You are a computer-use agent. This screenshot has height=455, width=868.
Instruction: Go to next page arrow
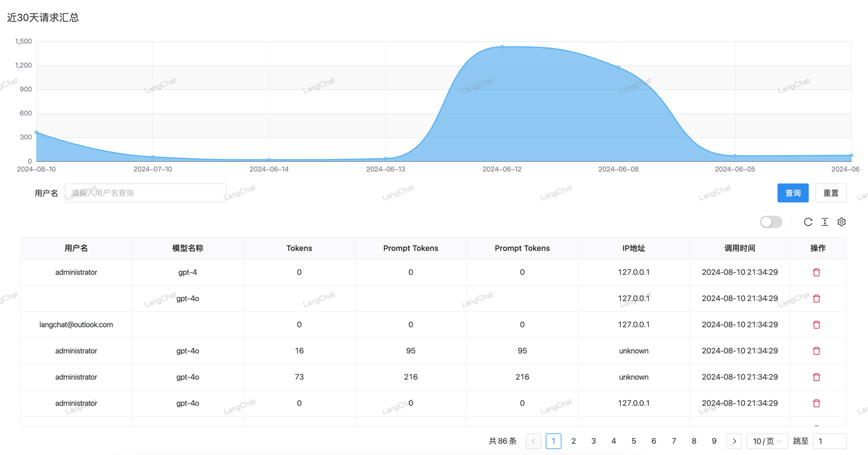pyautogui.click(x=734, y=441)
